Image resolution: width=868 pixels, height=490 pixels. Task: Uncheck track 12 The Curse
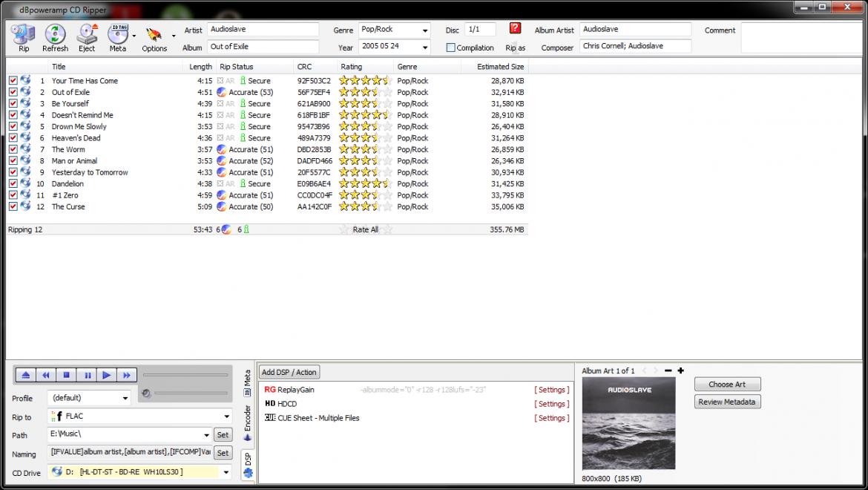[13, 206]
